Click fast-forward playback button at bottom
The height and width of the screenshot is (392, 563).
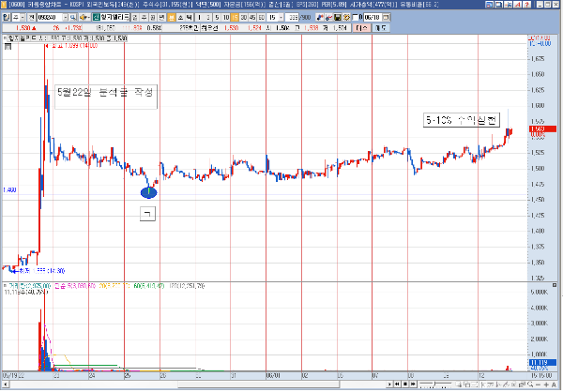(x=413, y=384)
